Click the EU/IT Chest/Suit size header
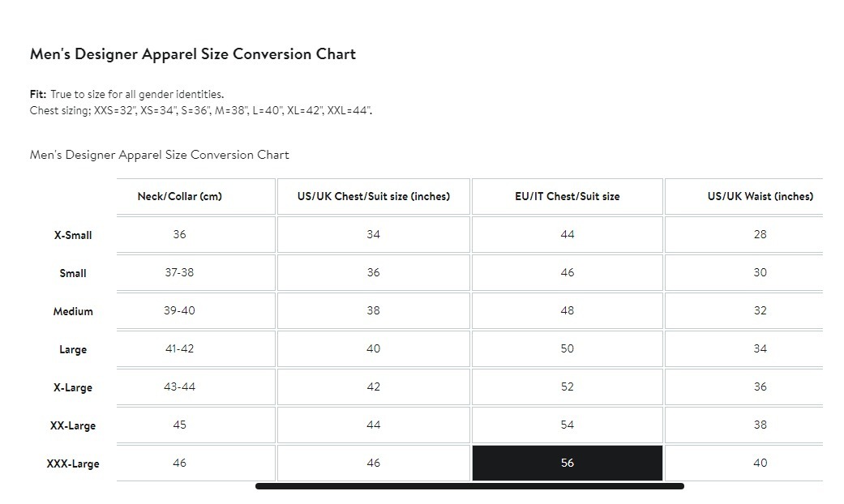The height and width of the screenshot is (504, 844). [567, 196]
